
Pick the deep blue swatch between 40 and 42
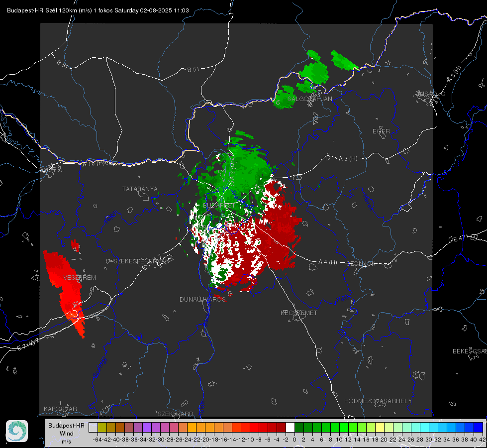pyautogui.click(x=478, y=427)
